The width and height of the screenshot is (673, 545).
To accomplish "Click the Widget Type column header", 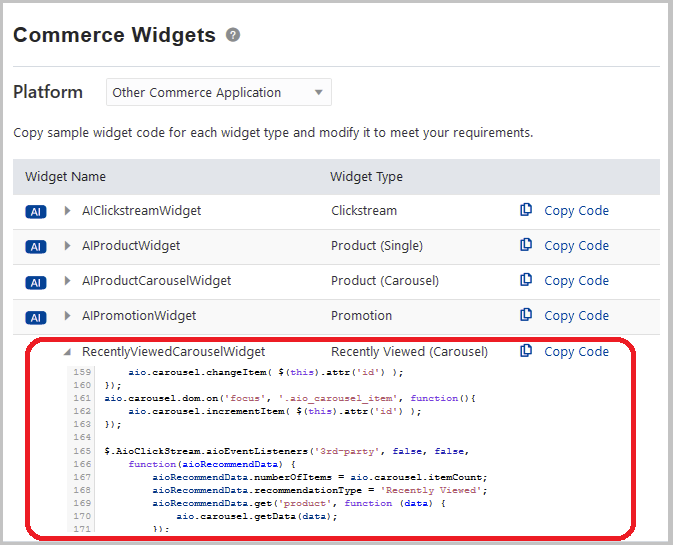I will coord(366,177).
